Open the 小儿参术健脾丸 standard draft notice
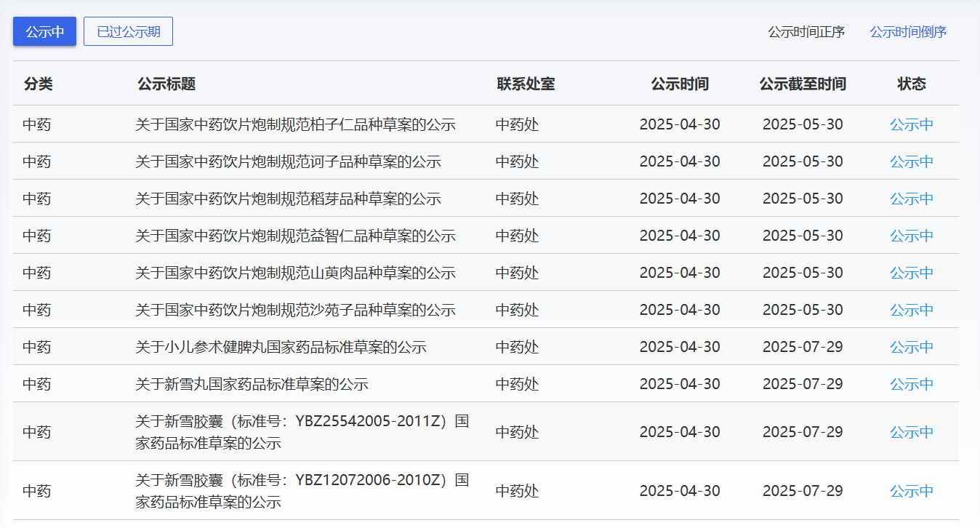This screenshot has width=980, height=528. pos(281,347)
